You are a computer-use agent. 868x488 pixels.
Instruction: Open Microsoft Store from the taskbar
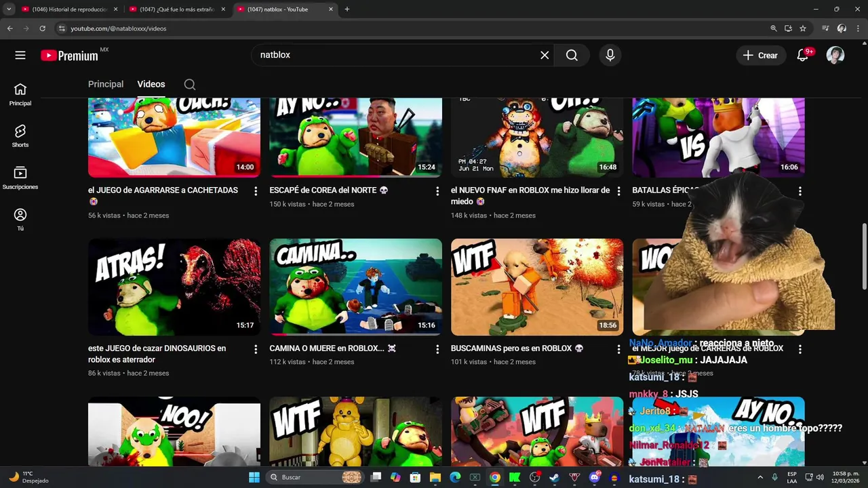pyautogui.click(x=415, y=477)
